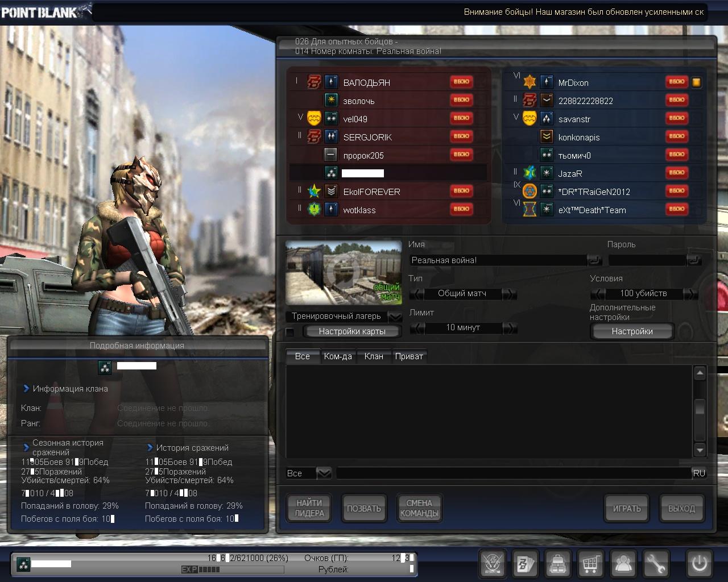
Task: Open the friends community icon
Action: (x=623, y=564)
